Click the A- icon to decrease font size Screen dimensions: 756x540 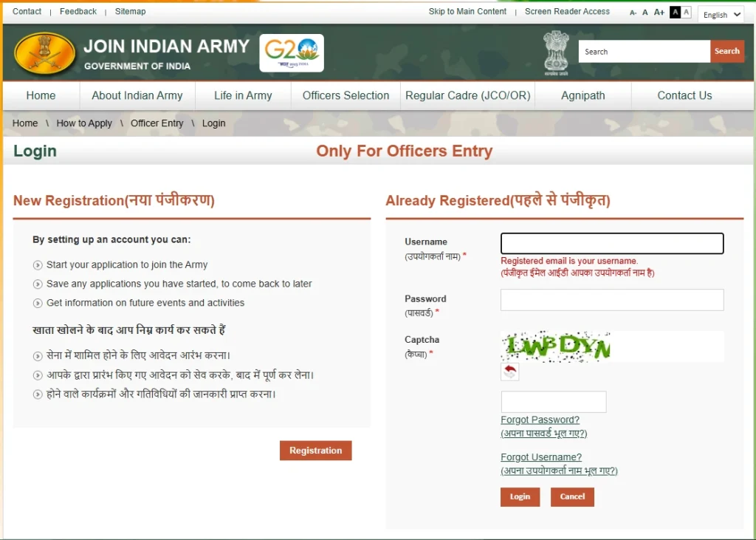point(632,13)
